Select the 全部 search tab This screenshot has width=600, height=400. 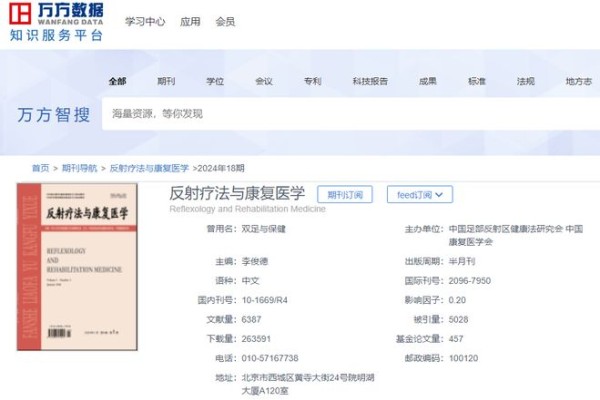pos(117,81)
